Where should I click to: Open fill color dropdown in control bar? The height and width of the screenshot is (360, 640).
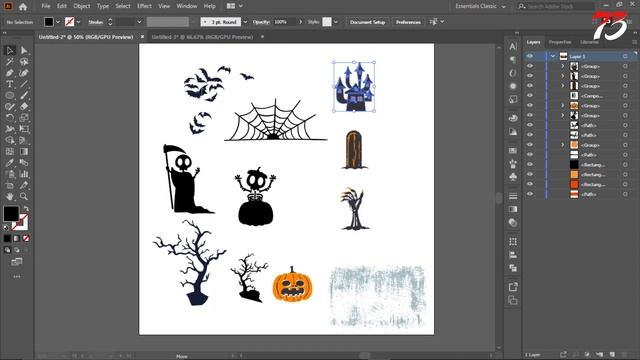(58, 22)
